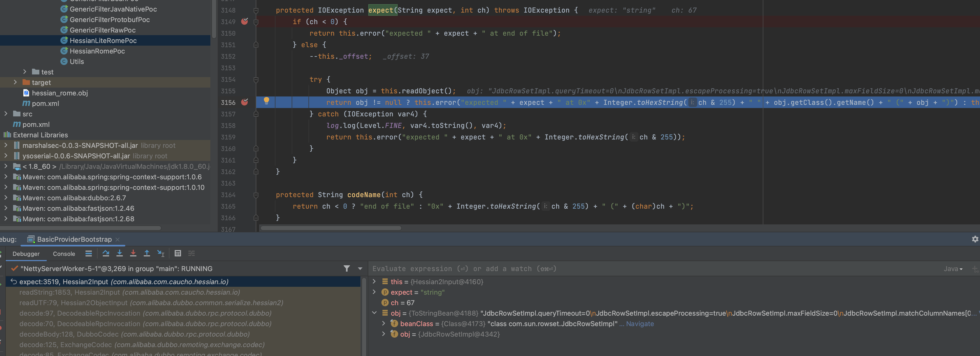Expand the target folder

(x=15, y=82)
